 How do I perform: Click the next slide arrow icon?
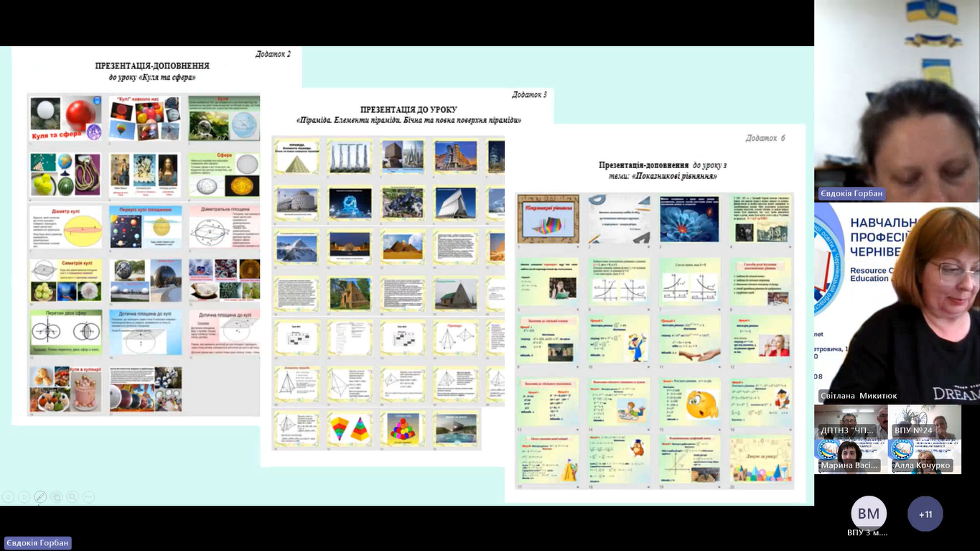click(x=24, y=496)
